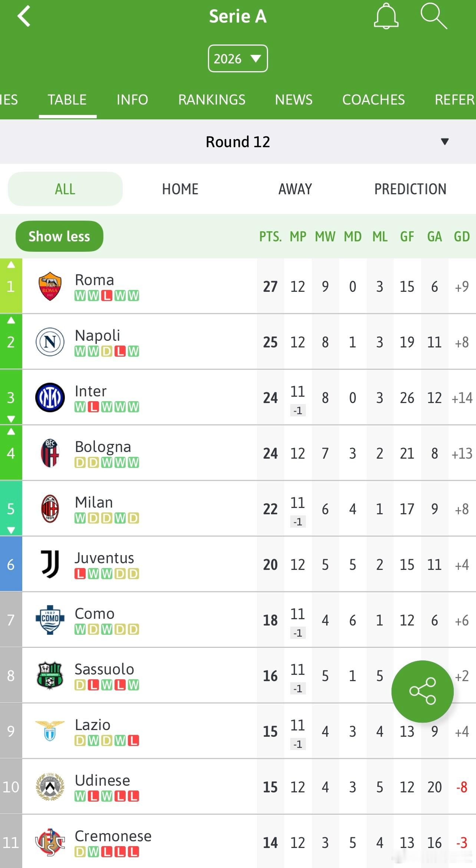Open the COACHES tab
Viewport: 476px width, 868px height.
click(x=373, y=100)
